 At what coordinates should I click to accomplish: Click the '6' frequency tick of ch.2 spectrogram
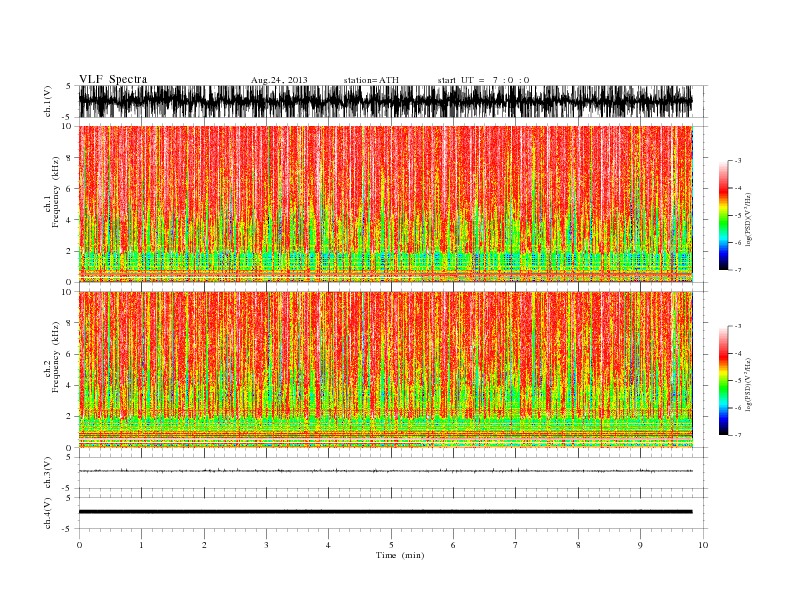coord(69,354)
